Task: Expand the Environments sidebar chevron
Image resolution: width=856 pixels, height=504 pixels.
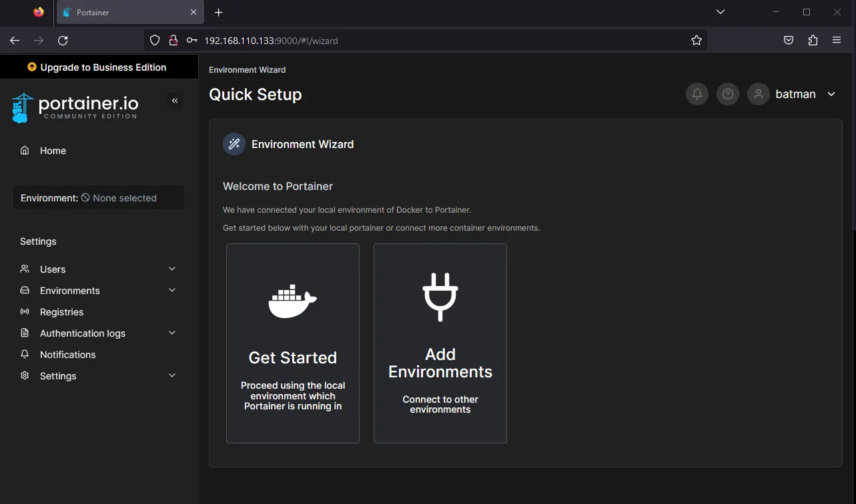Action: [172, 291]
